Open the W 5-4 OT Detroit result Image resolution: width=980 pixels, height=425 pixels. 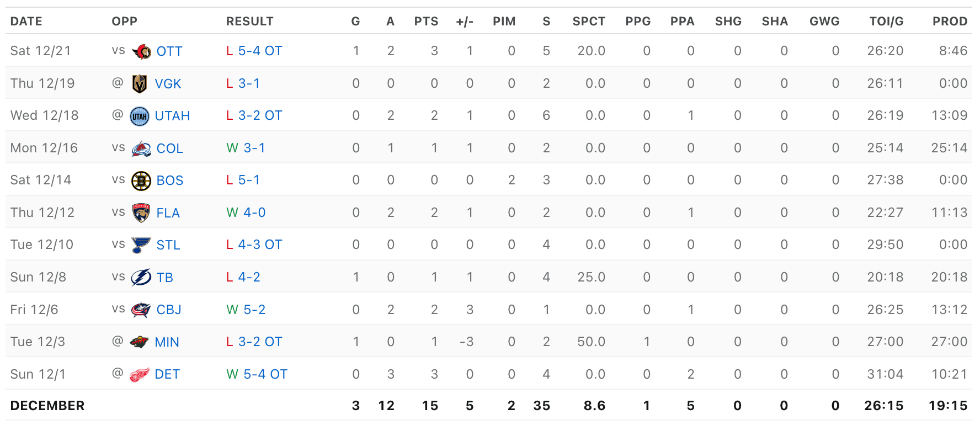pyautogui.click(x=257, y=374)
